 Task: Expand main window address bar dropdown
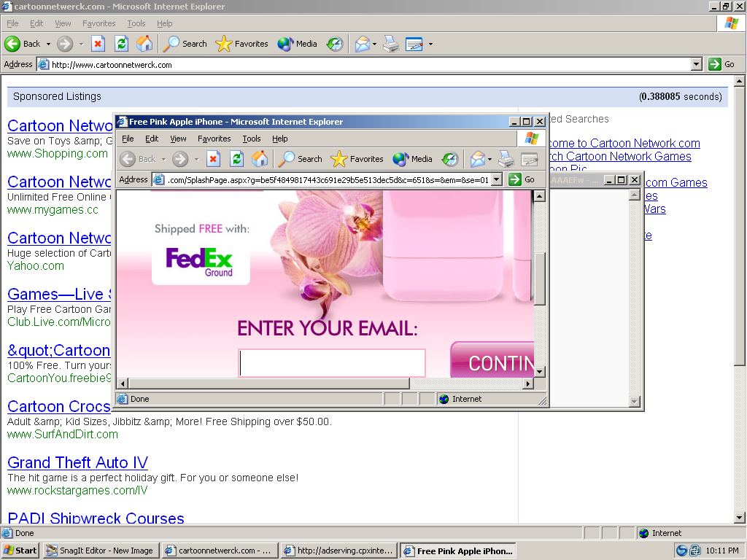(x=697, y=64)
